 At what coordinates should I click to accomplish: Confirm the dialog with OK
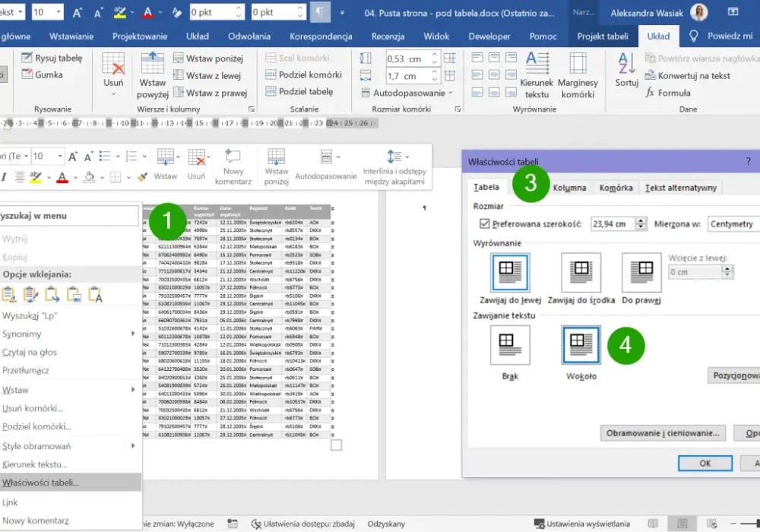tap(705, 463)
